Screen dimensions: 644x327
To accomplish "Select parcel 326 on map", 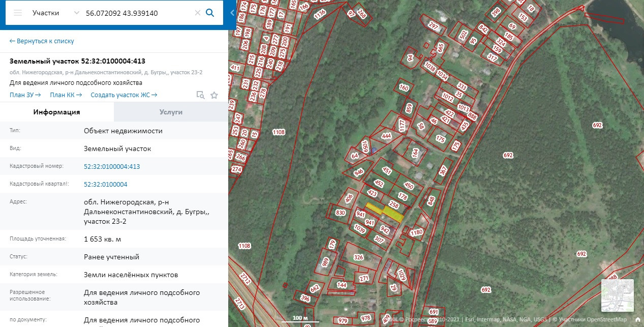I will point(358,257).
